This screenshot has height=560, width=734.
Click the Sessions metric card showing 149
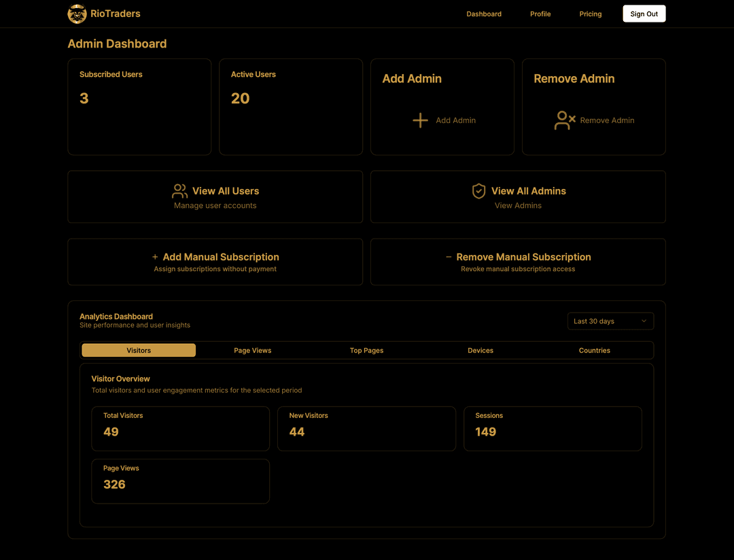coord(553,428)
